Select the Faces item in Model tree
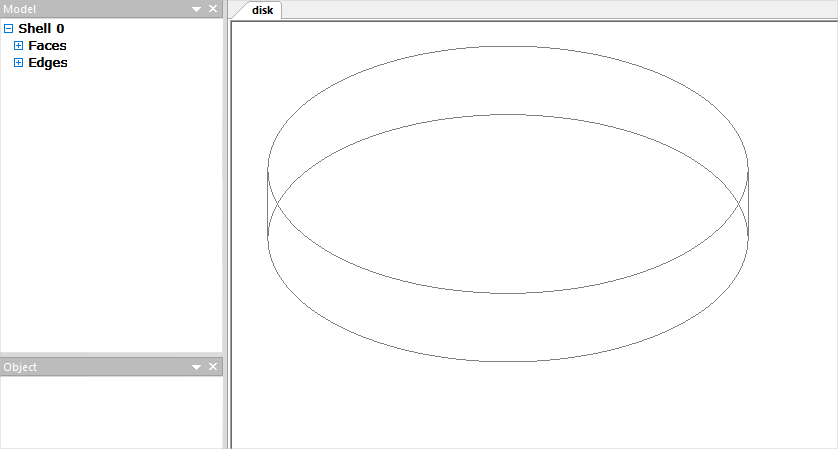This screenshot has width=838, height=449. tap(47, 46)
